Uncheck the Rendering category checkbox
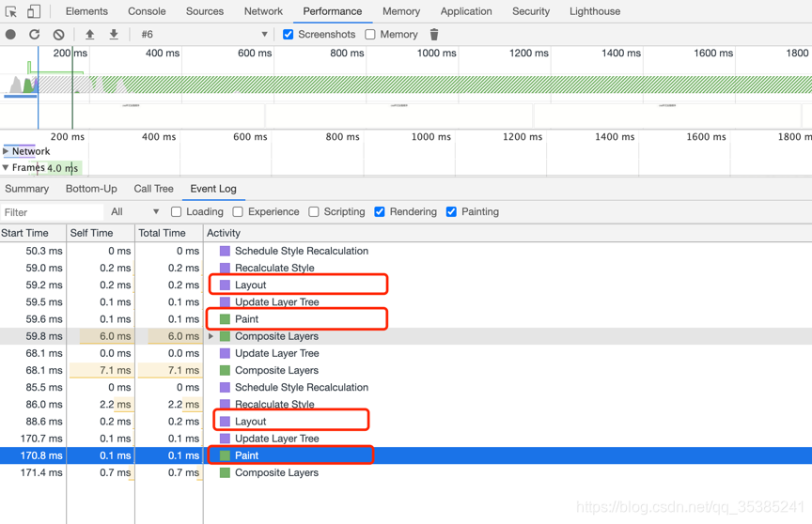The width and height of the screenshot is (812, 524). [380, 211]
